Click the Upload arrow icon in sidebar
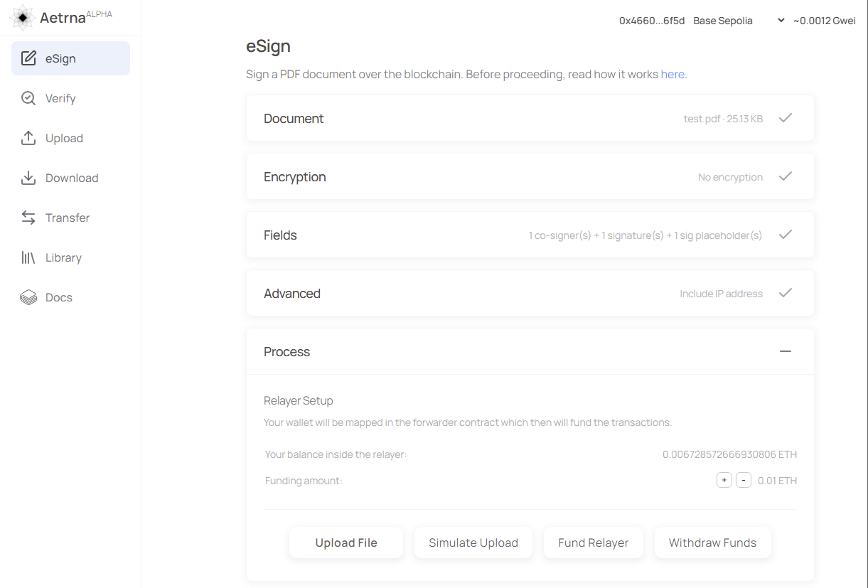Image resolution: width=868 pixels, height=588 pixels. (x=28, y=138)
